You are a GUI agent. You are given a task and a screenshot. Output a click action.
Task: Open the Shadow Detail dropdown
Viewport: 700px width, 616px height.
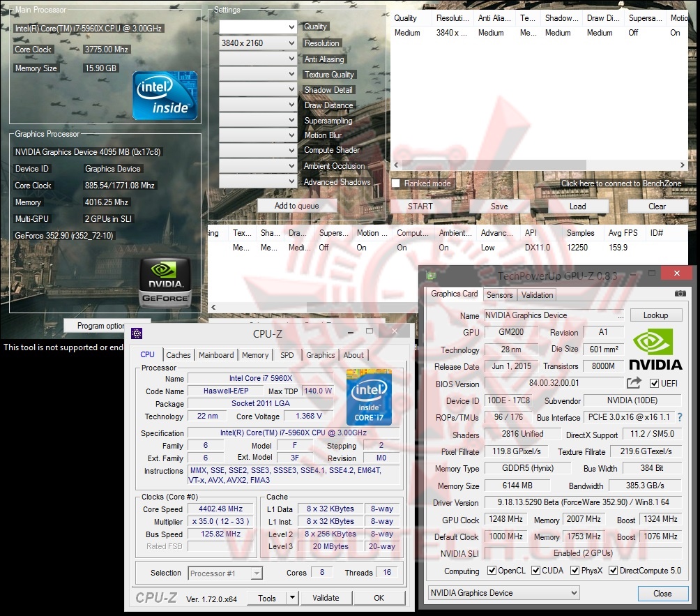pyautogui.click(x=258, y=89)
